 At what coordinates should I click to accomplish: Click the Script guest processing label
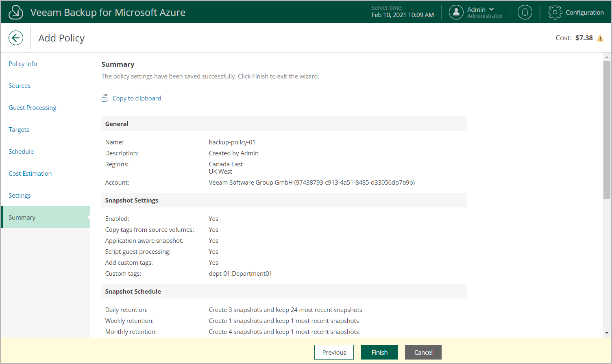click(138, 252)
